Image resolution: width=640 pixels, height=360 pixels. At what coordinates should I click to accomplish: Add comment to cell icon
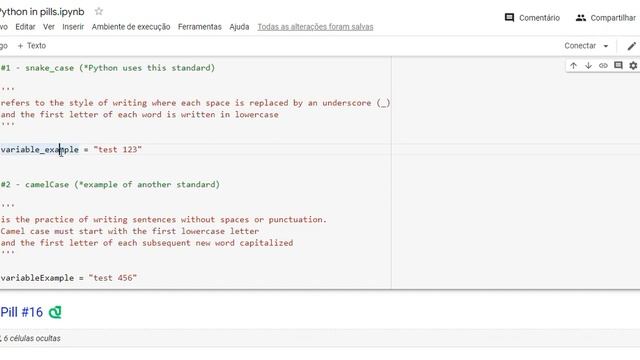pos(618,66)
